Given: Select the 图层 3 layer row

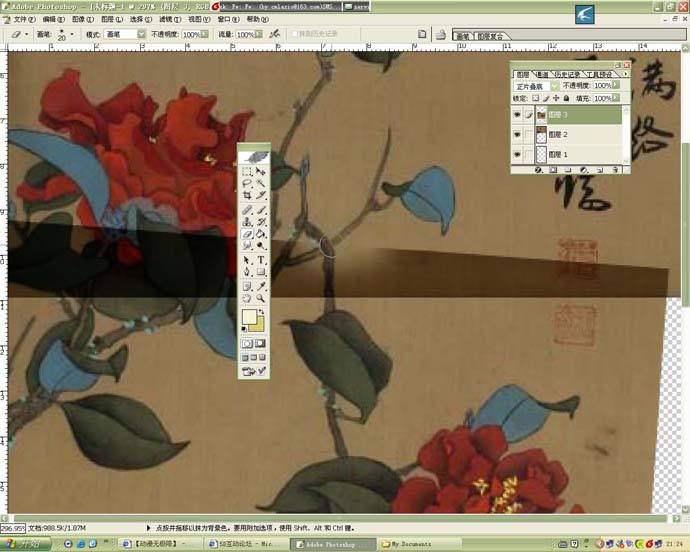Looking at the screenshot, I should 568,115.
